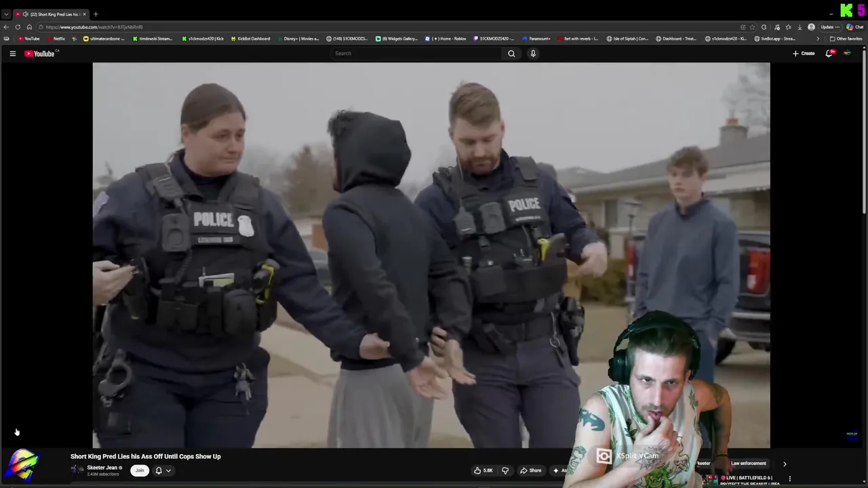Open browser downloads icon
Viewport: 868px width, 488px height.
point(800,27)
